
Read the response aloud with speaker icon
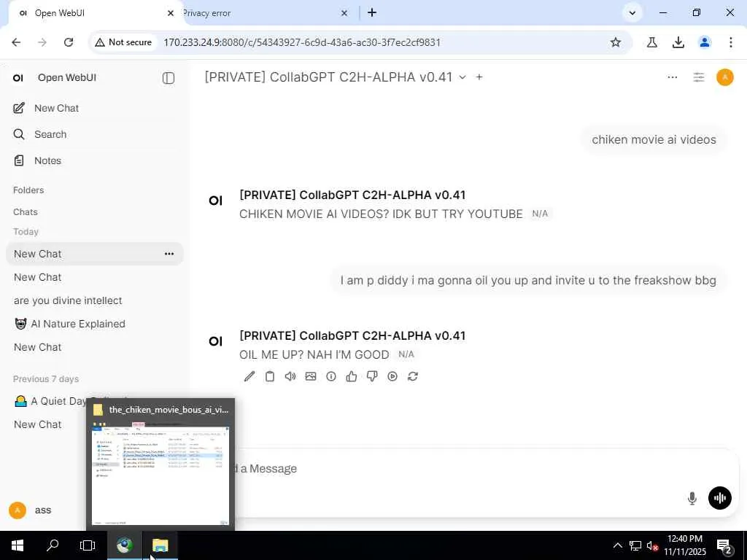coord(290,377)
